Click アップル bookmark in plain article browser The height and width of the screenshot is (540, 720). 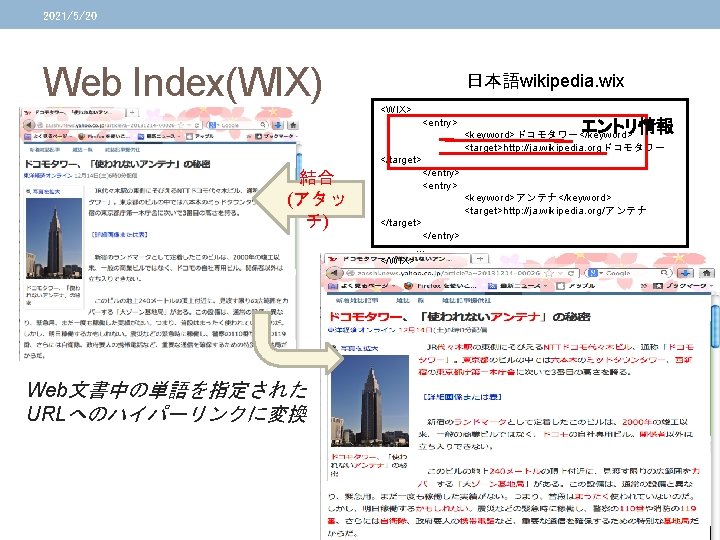(200, 136)
